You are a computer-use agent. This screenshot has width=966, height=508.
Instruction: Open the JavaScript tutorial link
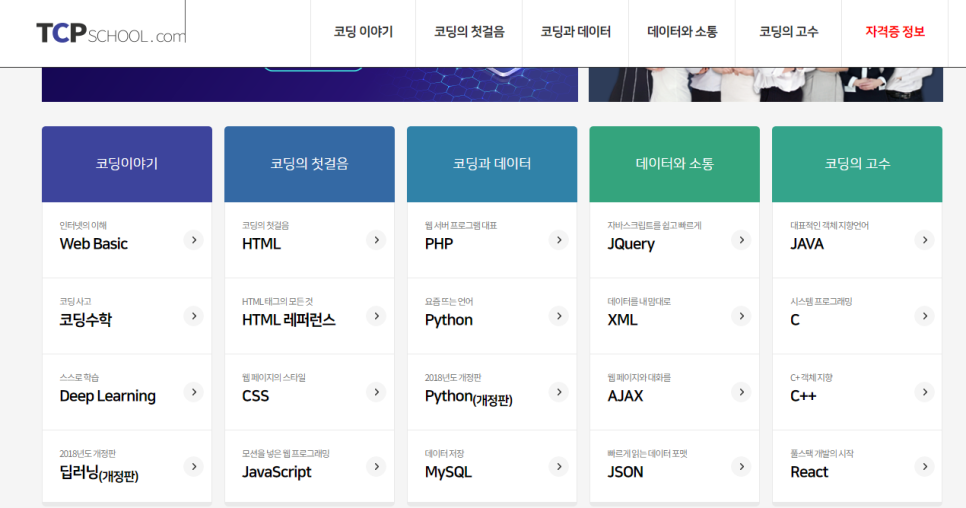(277, 472)
